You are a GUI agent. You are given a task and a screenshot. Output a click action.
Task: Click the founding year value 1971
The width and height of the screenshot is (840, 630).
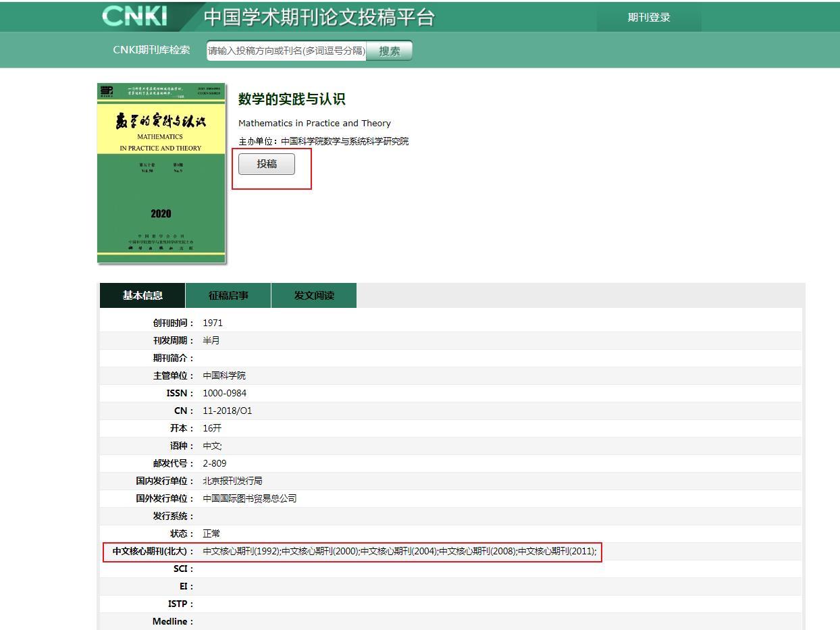point(213,323)
